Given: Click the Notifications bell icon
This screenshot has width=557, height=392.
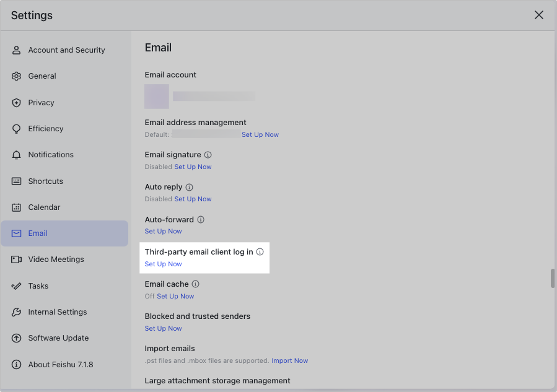Looking at the screenshot, I should point(16,155).
